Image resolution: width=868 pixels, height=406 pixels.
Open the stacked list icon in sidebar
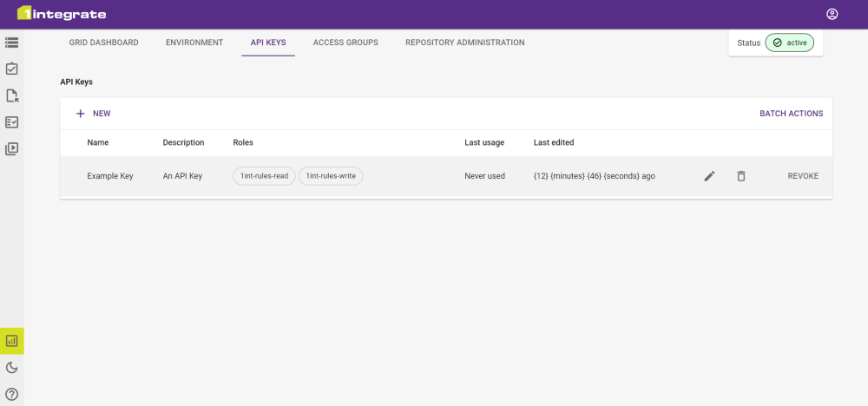[x=11, y=43]
